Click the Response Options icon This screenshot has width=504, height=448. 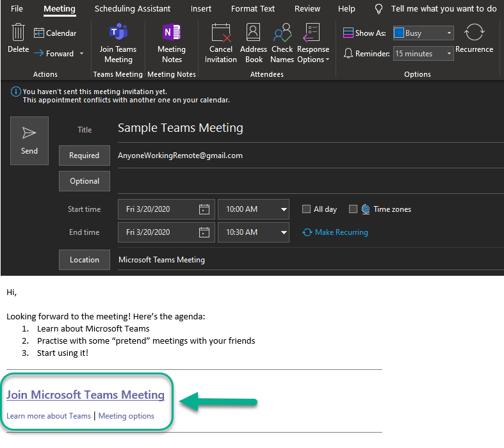[x=311, y=32]
